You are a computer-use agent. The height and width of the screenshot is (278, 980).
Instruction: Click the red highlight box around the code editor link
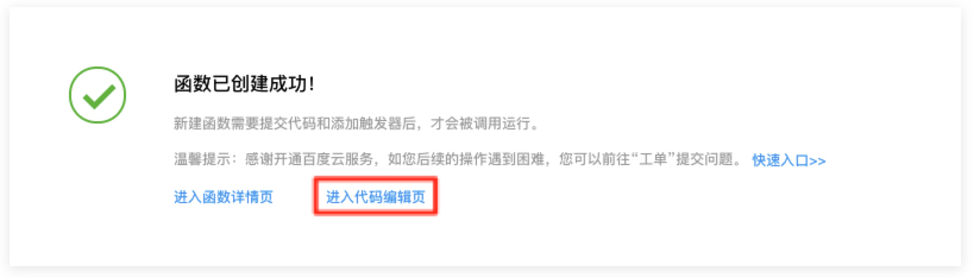[x=376, y=195]
